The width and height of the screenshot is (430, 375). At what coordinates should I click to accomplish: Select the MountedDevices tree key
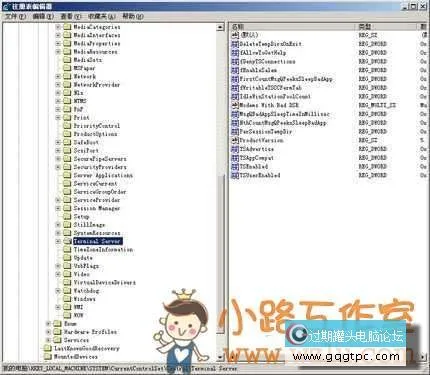click(76, 356)
